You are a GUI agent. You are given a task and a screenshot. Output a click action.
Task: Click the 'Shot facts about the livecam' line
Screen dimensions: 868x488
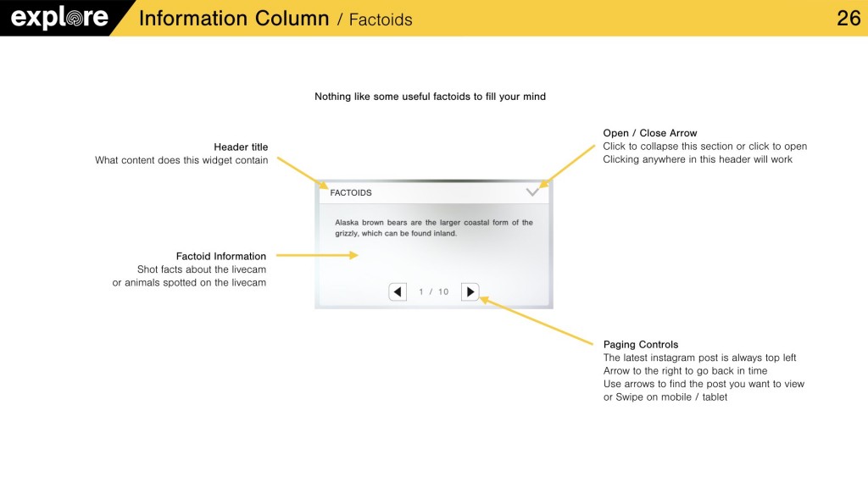tap(202, 269)
